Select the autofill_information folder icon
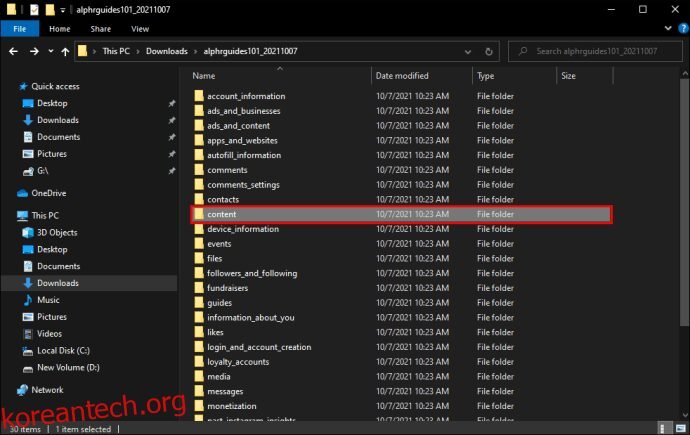The width and height of the screenshot is (690, 435). pos(199,155)
